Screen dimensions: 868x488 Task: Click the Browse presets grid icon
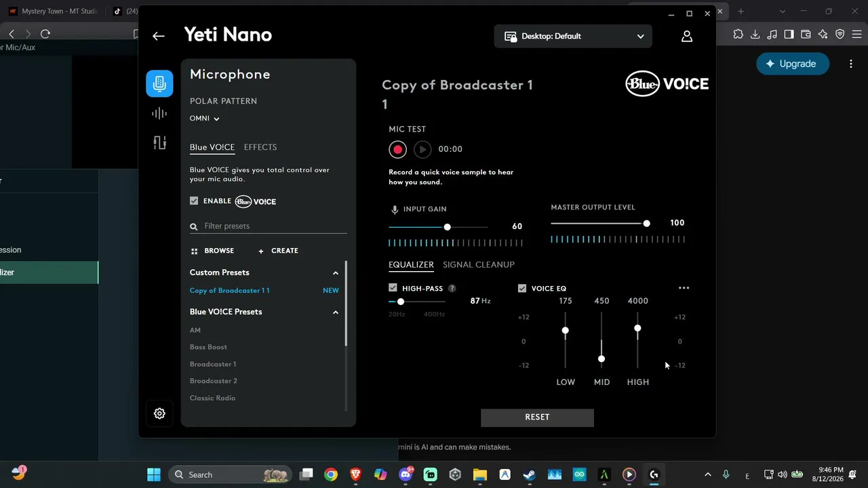[194, 251]
